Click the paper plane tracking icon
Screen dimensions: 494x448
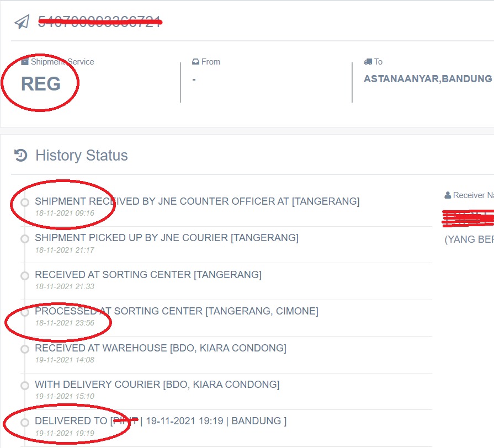[22, 22]
